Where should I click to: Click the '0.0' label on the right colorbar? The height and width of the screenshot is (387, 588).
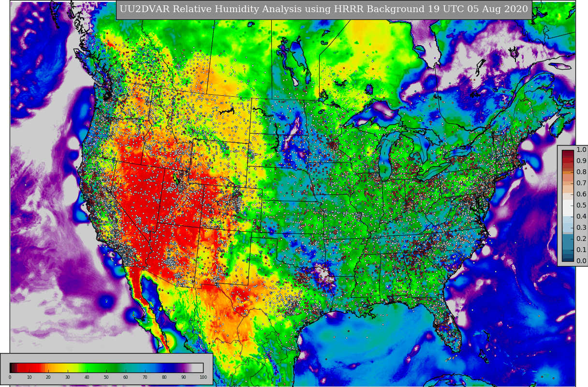pos(581,261)
